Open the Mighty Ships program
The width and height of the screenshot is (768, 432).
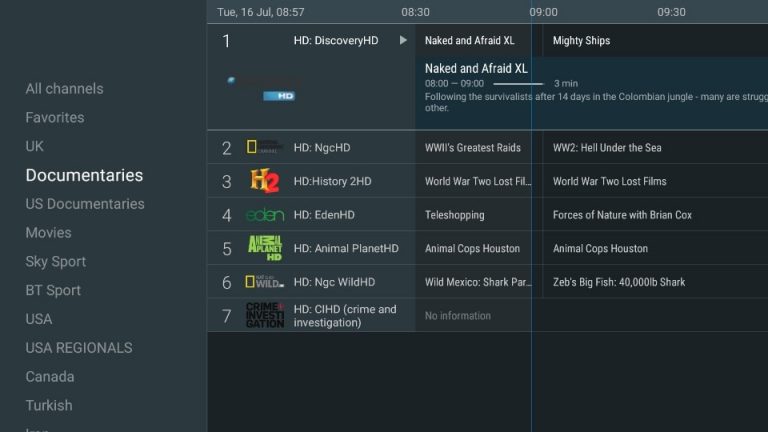[581, 41]
